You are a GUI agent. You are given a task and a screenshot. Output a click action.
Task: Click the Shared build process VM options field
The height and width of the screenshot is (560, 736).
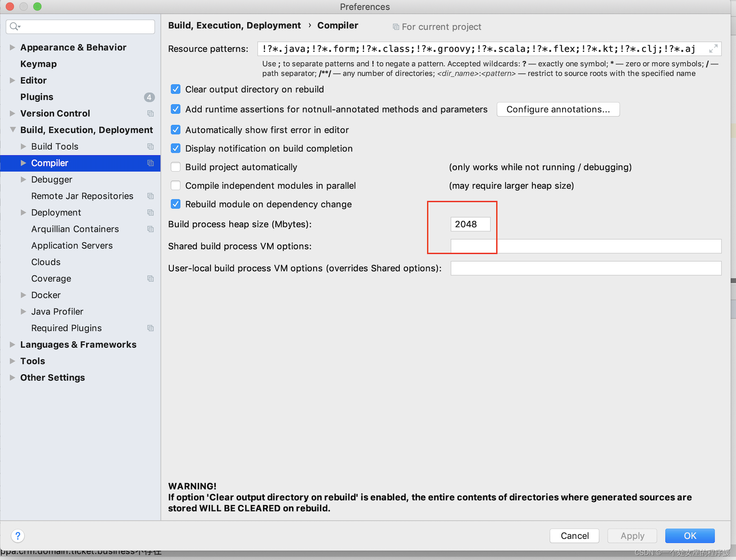[x=586, y=246]
